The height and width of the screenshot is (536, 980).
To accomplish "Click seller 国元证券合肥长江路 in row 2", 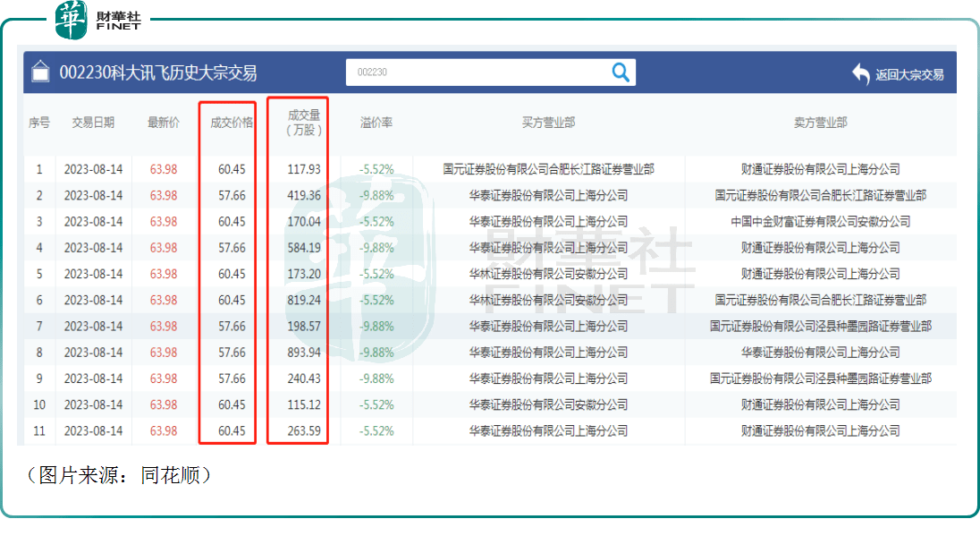I will (820, 196).
